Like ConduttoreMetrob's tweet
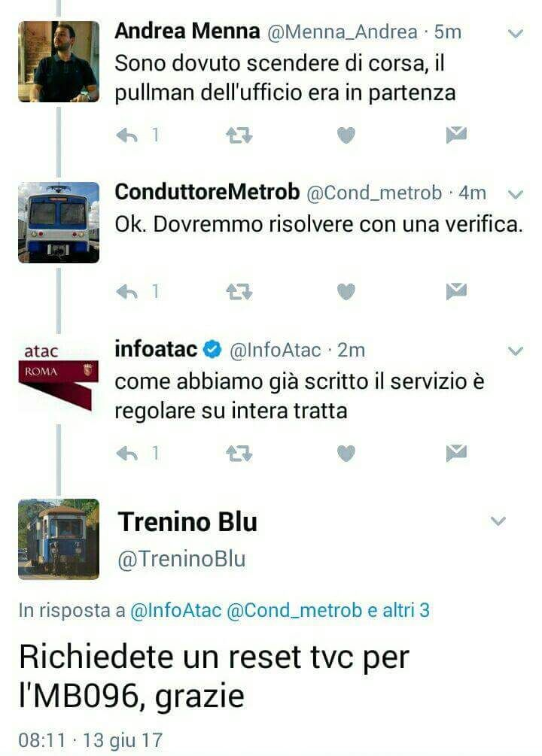Viewport: 542px width, 756px height. 346,292
